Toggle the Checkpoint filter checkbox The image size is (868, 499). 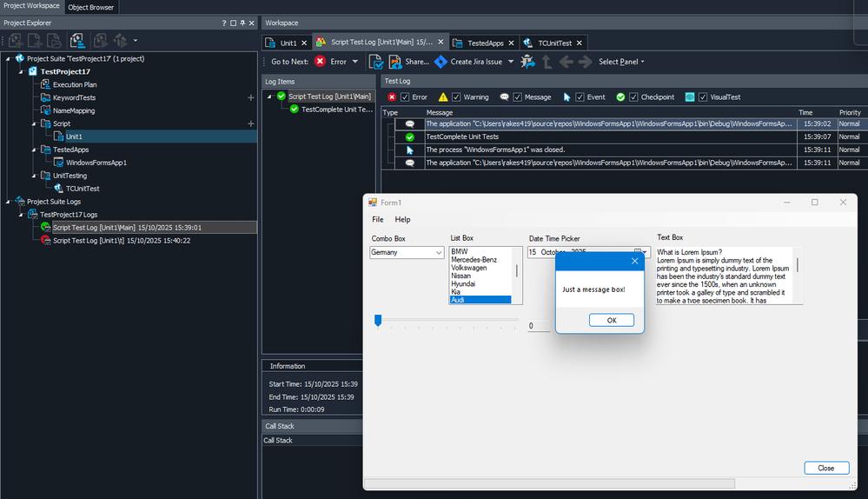(633, 97)
